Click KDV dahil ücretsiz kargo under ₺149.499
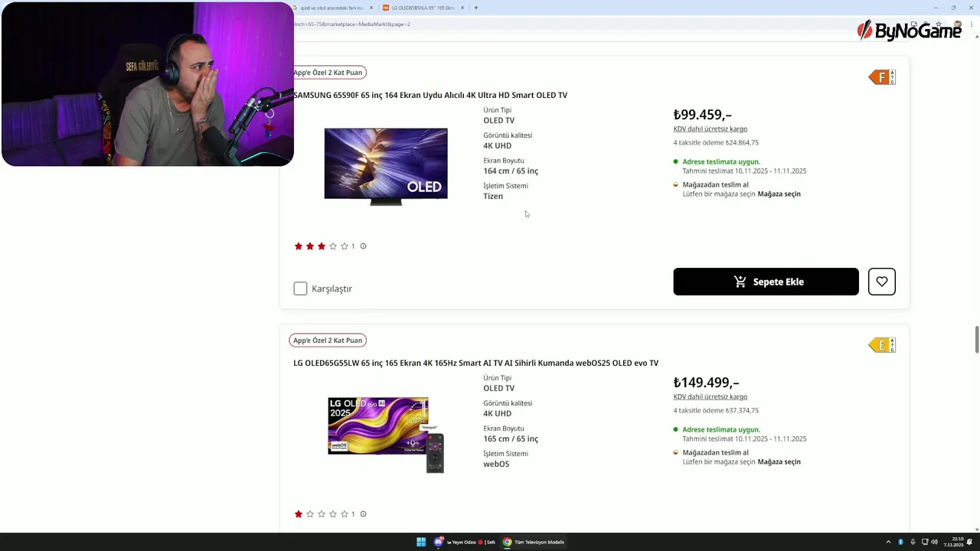980x551 pixels. pyautogui.click(x=710, y=396)
